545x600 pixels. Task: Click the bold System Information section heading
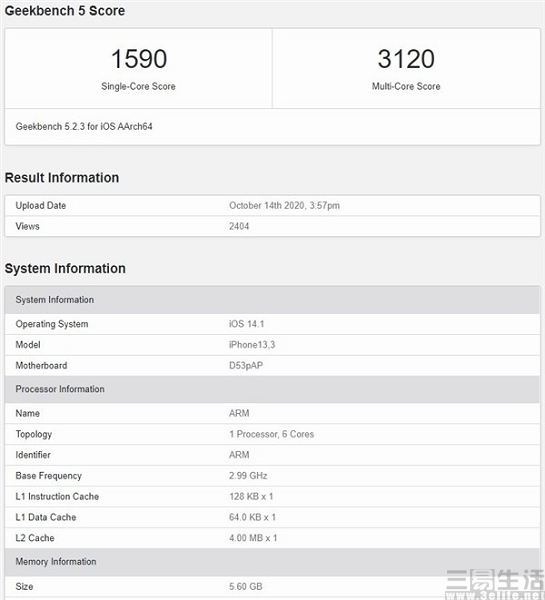65,268
